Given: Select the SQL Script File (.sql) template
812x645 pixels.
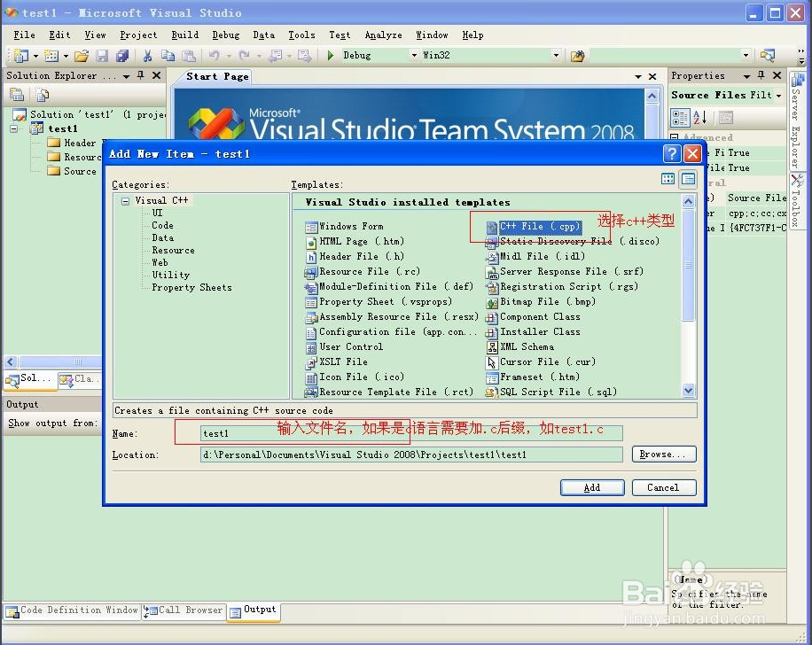Looking at the screenshot, I should tap(551, 392).
